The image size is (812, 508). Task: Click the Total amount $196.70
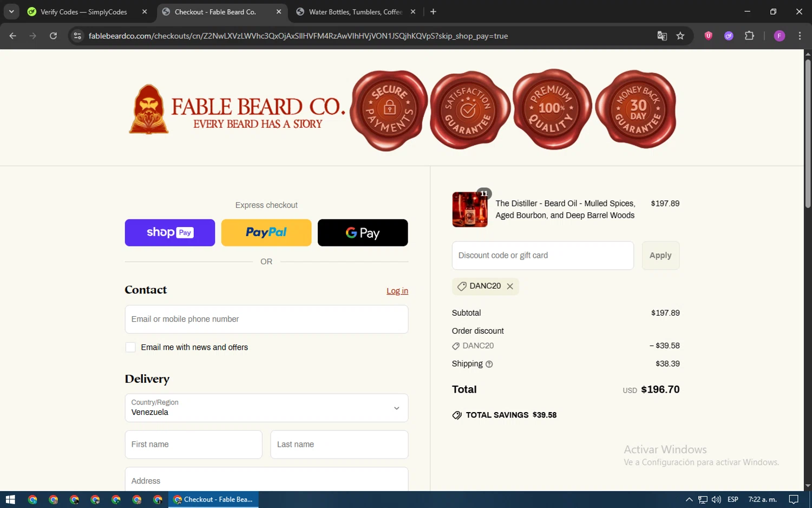pyautogui.click(x=660, y=389)
